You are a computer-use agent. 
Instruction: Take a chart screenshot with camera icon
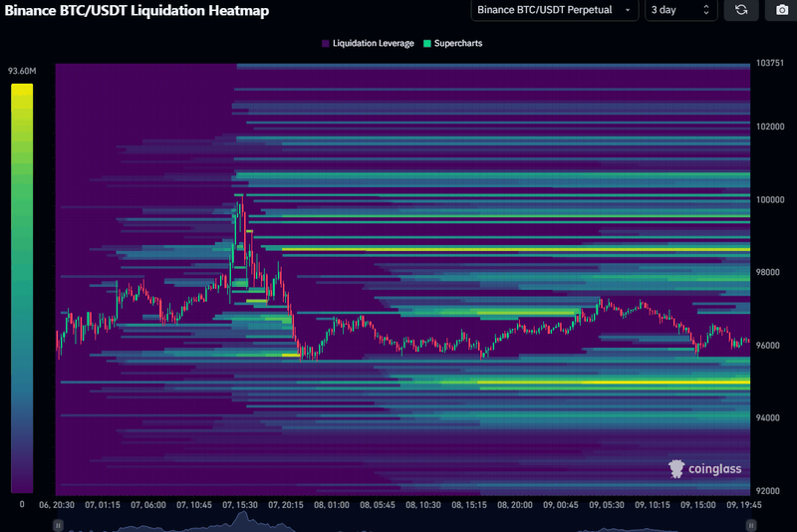pos(782,10)
